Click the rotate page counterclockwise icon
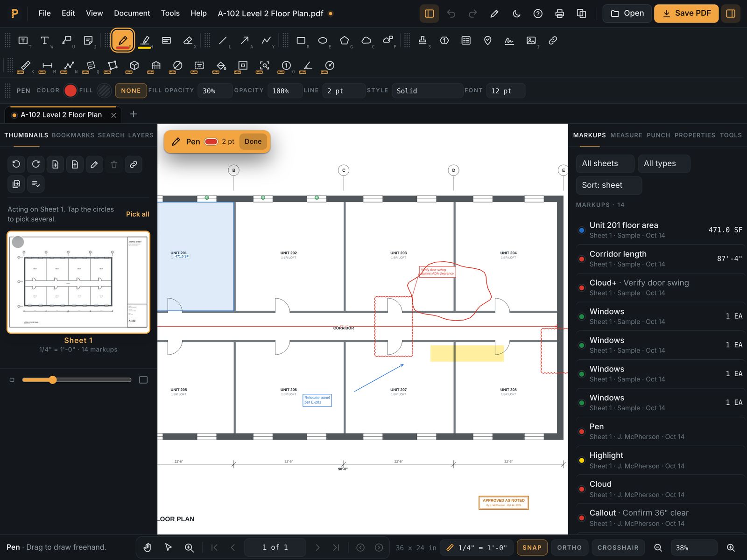The width and height of the screenshot is (747, 560). click(x=16, y=164)
